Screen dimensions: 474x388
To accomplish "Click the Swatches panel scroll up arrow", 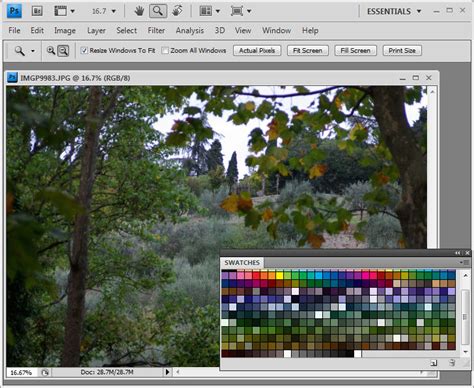I will point(465,276).
